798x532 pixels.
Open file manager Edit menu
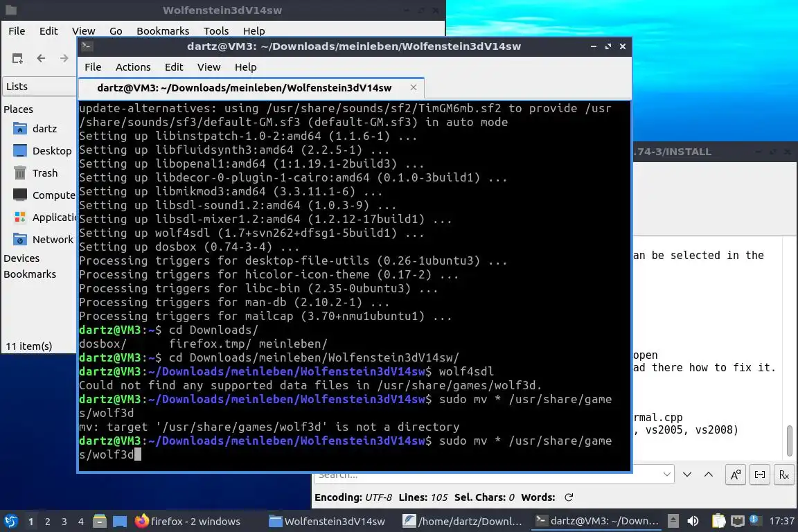pos(48,31)
